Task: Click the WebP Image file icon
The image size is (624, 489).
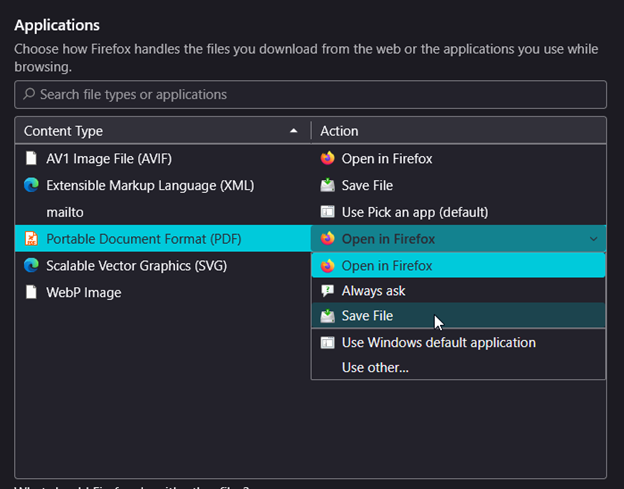Action: [31, 292]
